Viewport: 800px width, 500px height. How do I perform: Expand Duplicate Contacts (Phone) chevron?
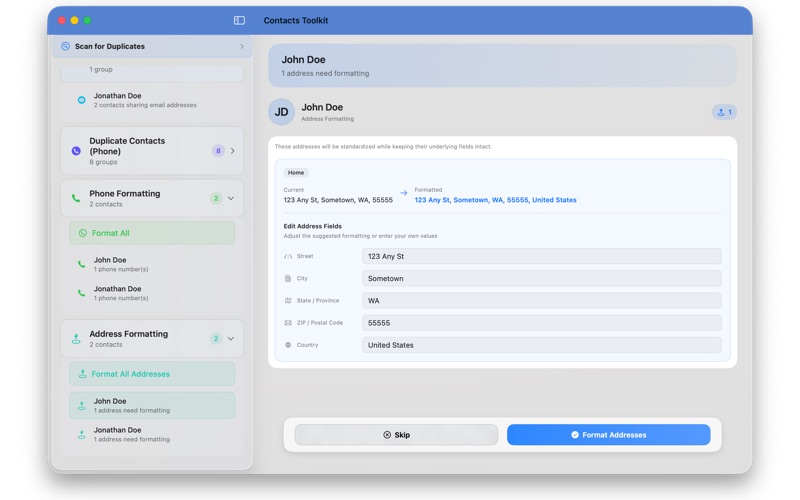coord(233,151)
